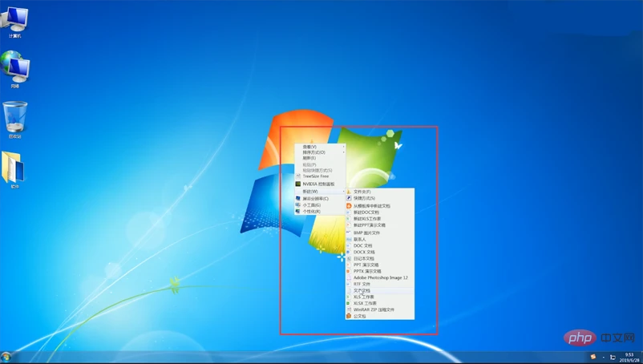Click the Show Desktop strip at taskbar end
The image size is (643, 364).
point(641,357)
